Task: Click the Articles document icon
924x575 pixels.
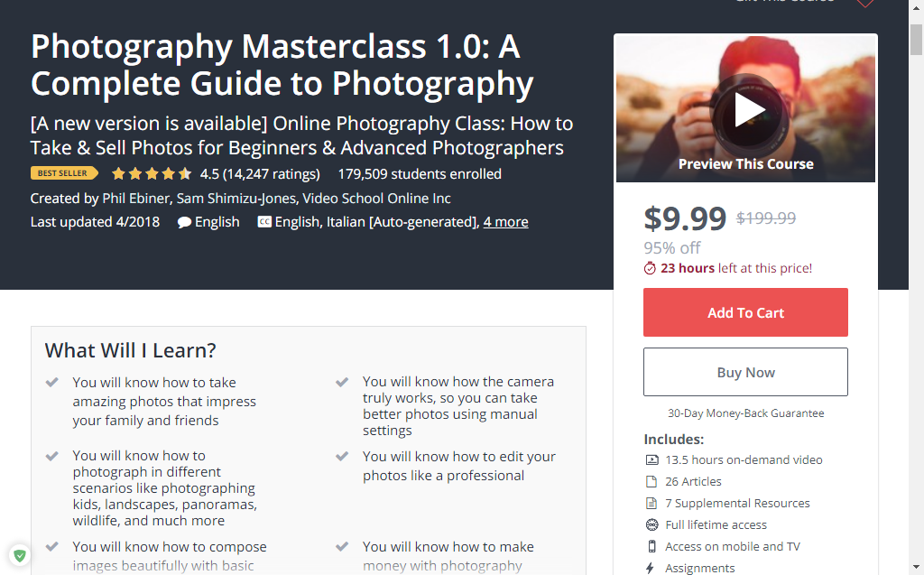Action: click(x=651, y=482)
